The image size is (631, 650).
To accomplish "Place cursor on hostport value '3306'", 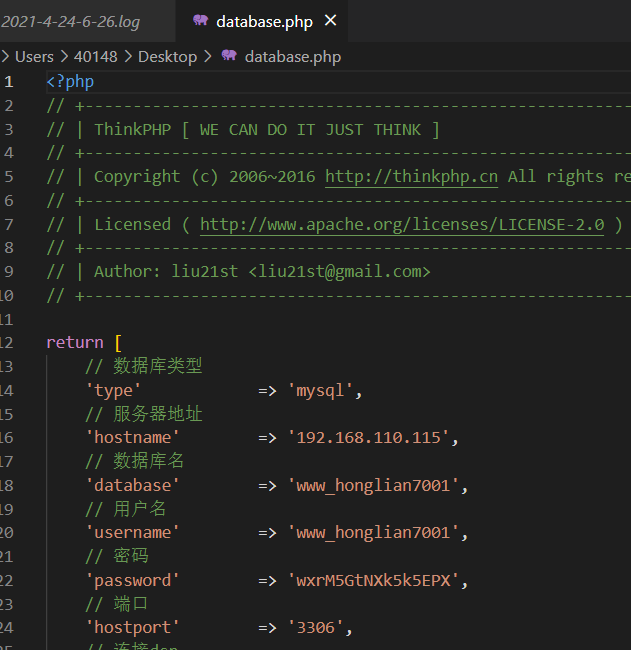I will tap(320, 628).
